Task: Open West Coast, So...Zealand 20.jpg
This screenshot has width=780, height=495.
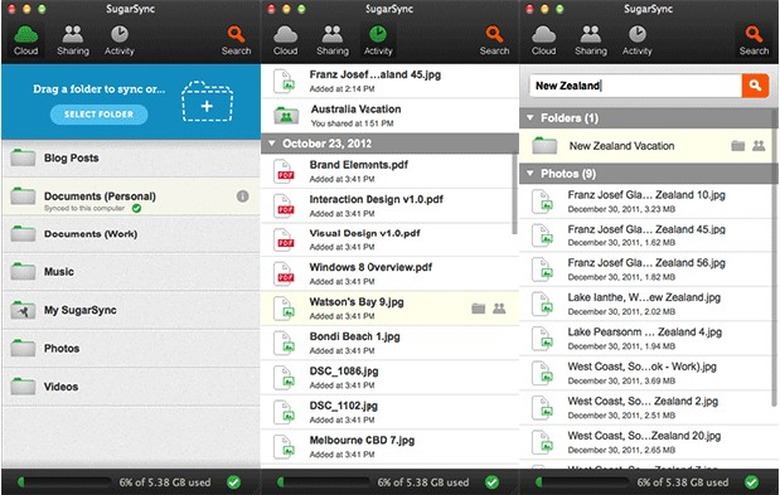Action: (x=645, y=442)
